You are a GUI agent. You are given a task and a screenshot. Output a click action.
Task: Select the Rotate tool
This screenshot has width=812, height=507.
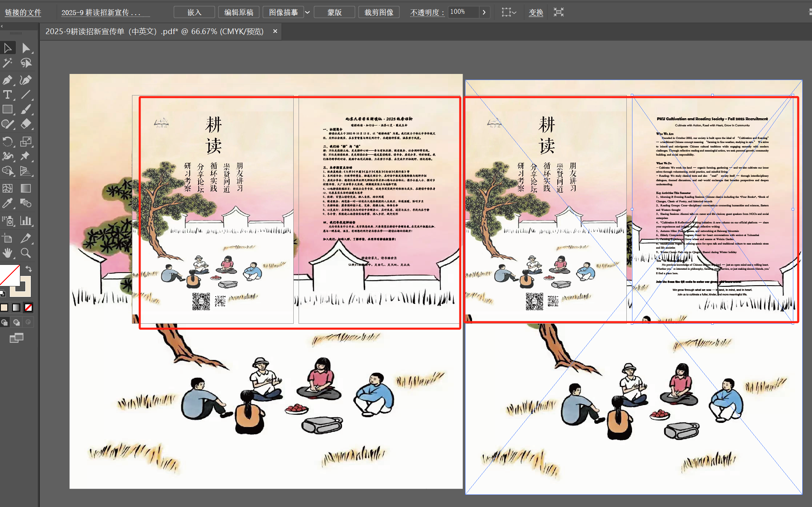pyautogui.click(x=8, y=141)
